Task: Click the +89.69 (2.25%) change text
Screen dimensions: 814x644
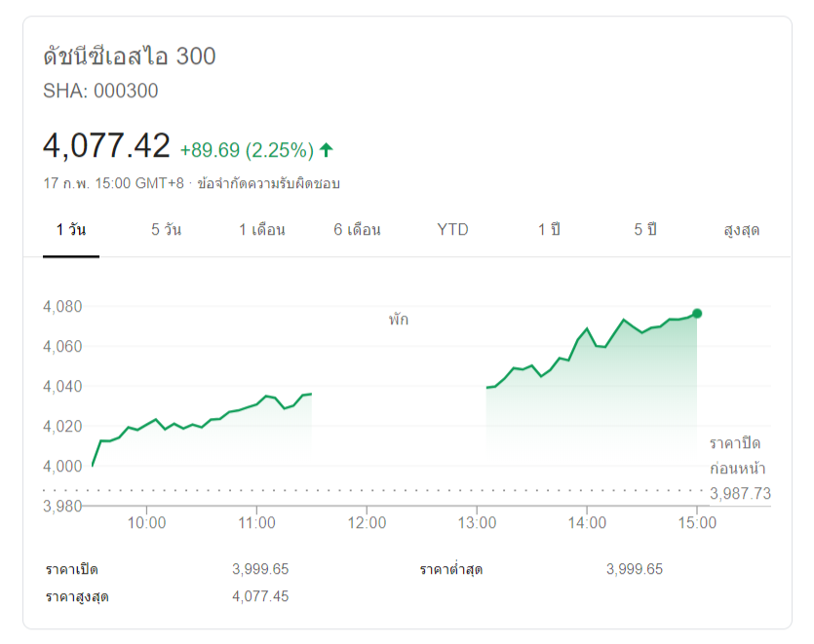Action: pos(247,150)
